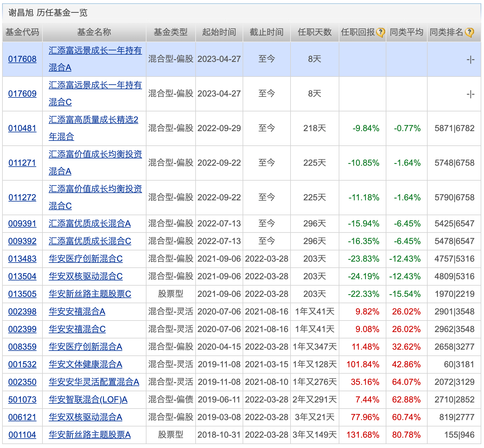The image size is (484, 448).
Task: Open 汇添富远景成长一年持有混合A fund page
Action: 95,59
